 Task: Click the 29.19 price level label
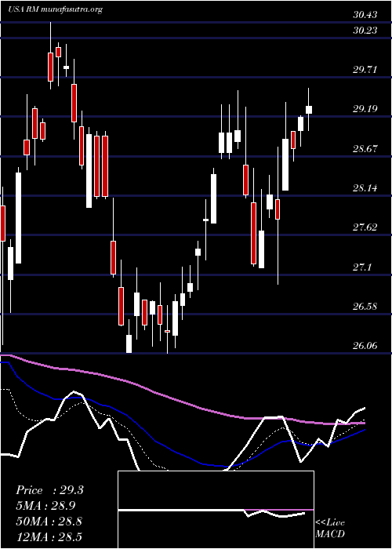(x=365, y=109)
